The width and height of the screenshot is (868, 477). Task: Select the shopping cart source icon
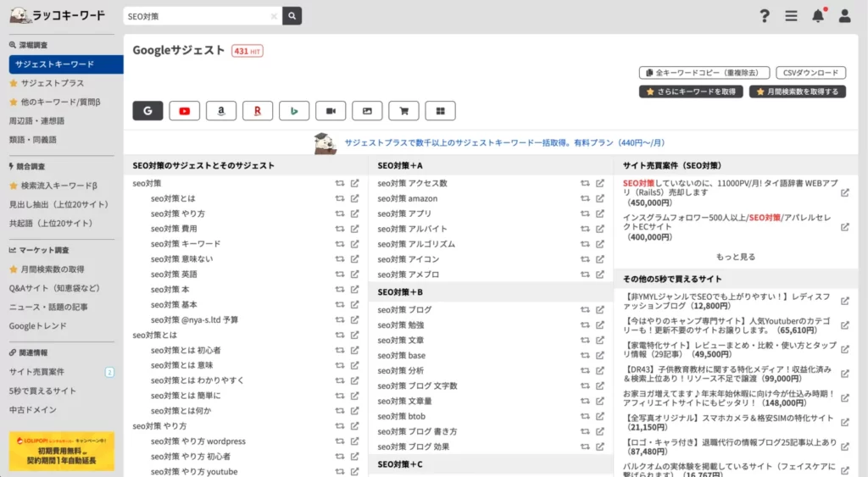(x=403, y=111)
